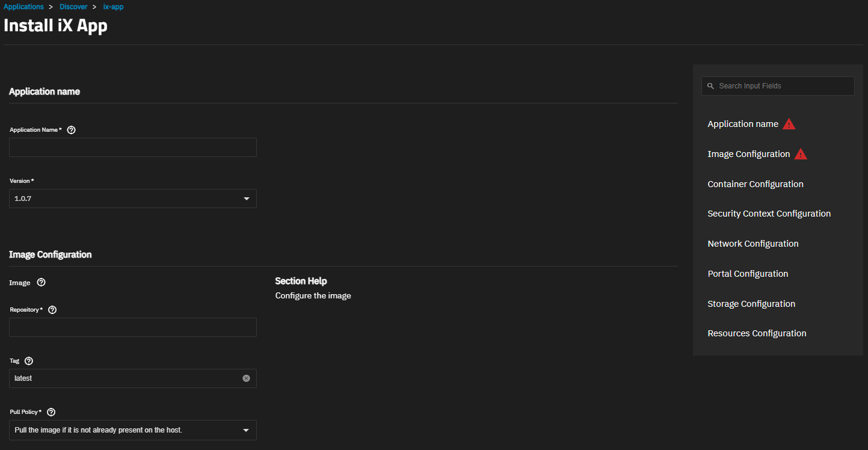Click Pull Policy help question icon

point(51,412)
